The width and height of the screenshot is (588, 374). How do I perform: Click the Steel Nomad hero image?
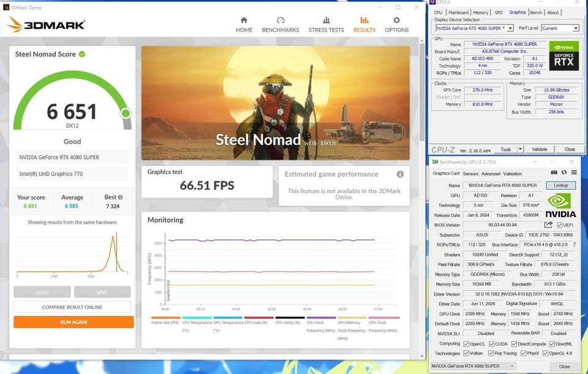tap(275, 103)
